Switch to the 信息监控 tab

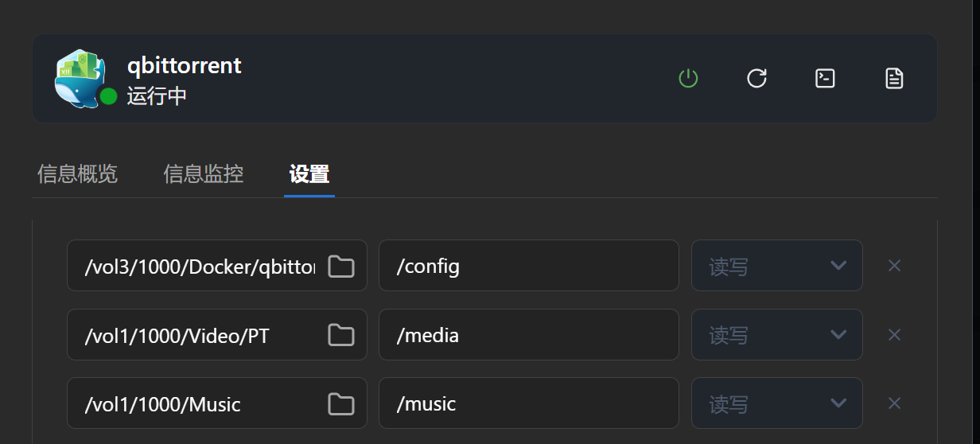click(x=204, y=173)
